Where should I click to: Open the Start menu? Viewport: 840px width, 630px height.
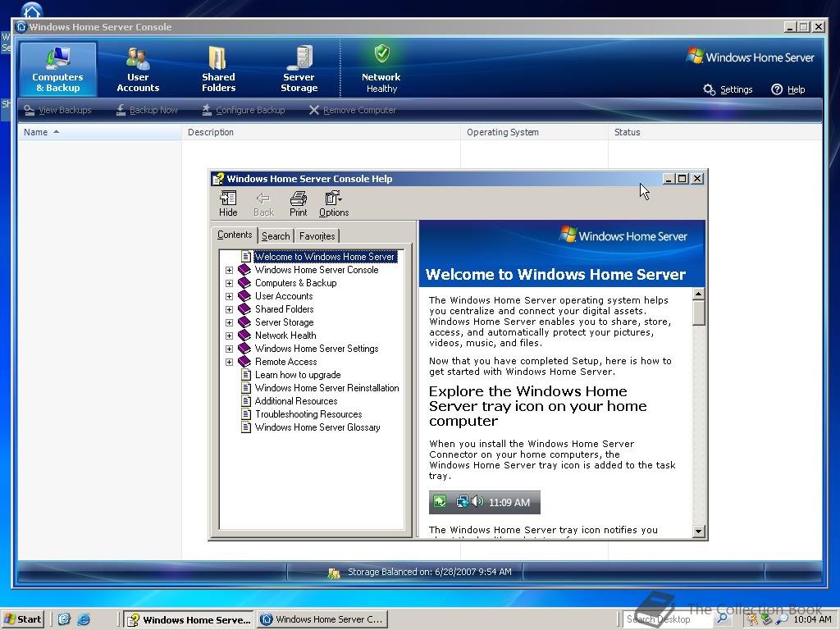pyautogui.click(x=22, y=619)
